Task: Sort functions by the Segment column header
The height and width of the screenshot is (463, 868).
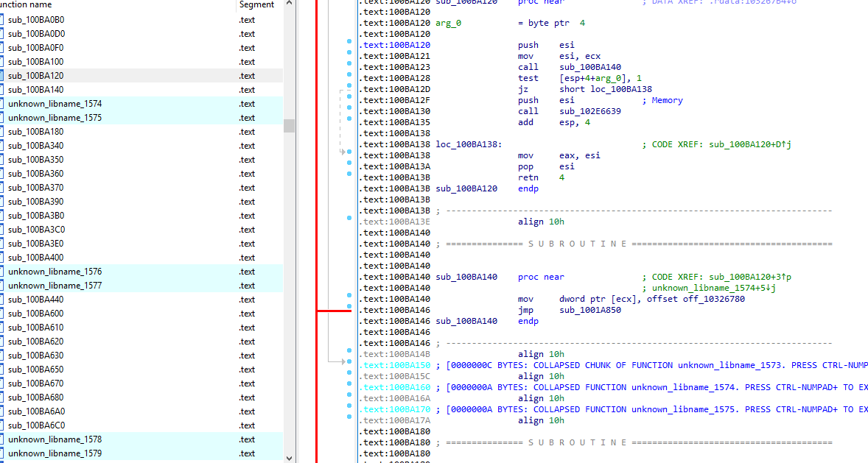Action: point(256,5)
